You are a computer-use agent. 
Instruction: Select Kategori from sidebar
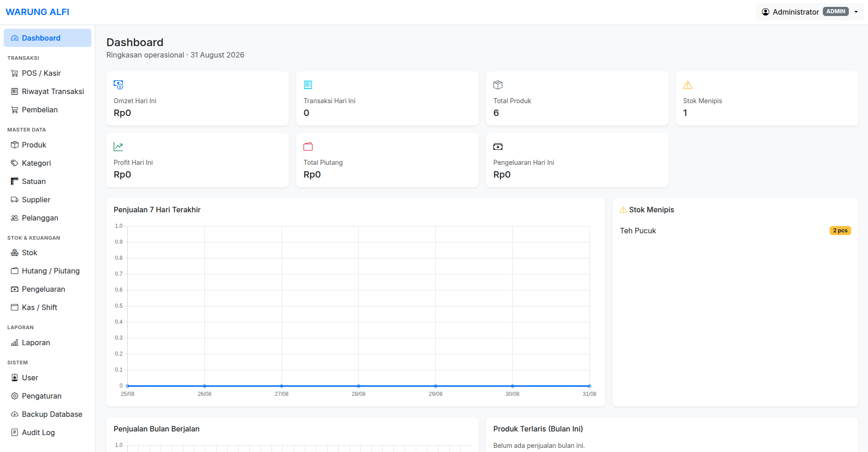coord(47,163)
